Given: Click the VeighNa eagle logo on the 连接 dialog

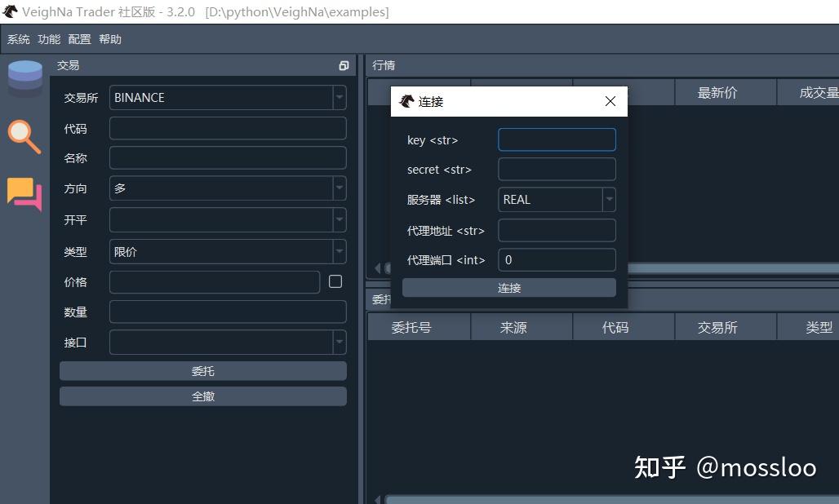Looking at the screenshot, I should tap(407, 101).
